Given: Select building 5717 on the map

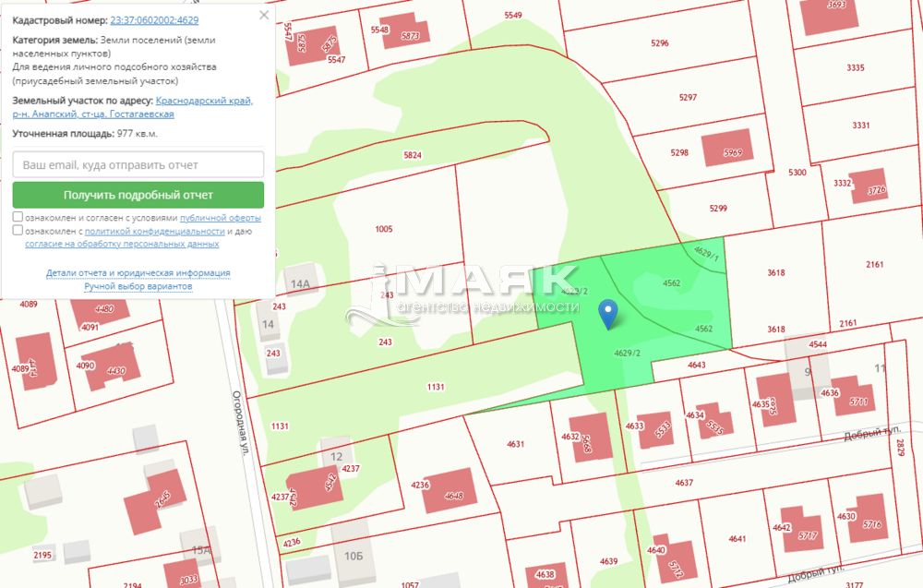Looking at the screenshot, I should coord(799,530).
